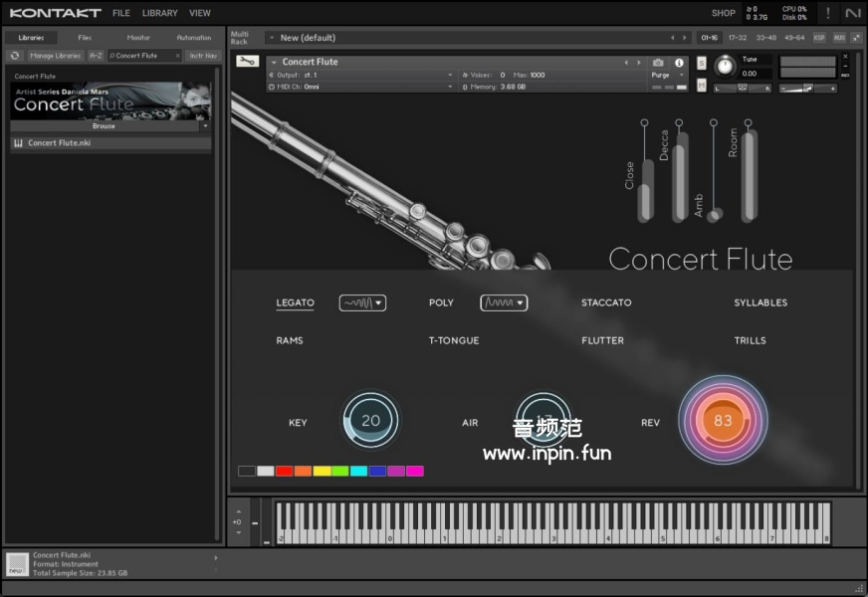Enable the STACCATO articulation
The height and width of the screenshot is (597, 868).
(x=606, y=302)
